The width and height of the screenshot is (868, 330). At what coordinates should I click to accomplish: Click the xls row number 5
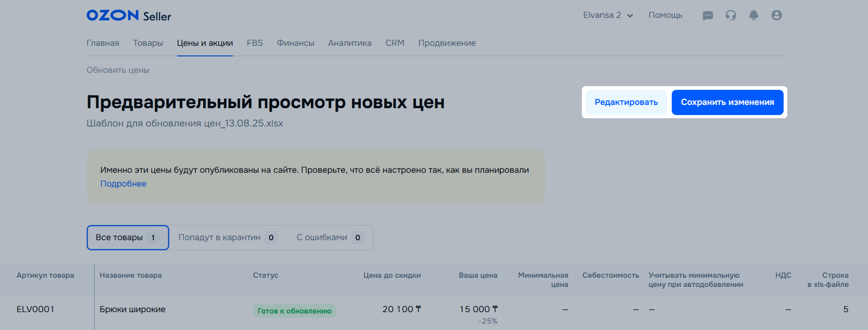846,309
